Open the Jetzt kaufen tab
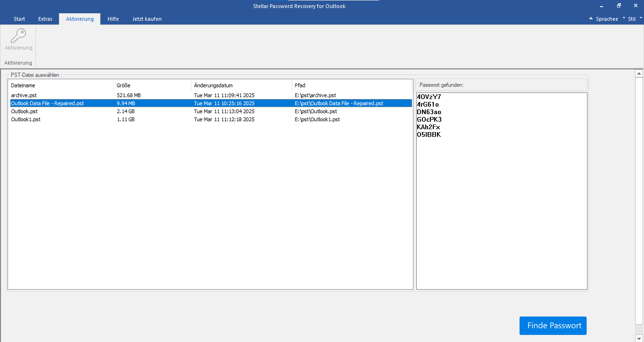Screen dimensions: 644x342 pyautogui.click(x=147, y=19)
